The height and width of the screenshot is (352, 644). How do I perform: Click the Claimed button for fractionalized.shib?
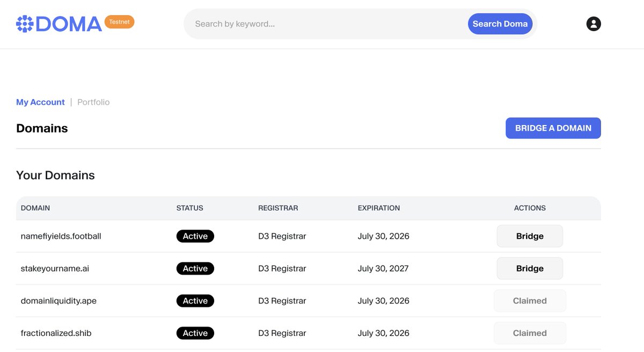coord(529,333)
